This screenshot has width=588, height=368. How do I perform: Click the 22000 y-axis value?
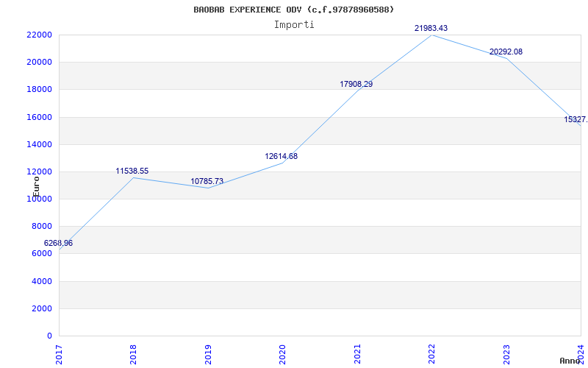pyautogui.click(x=39, y=35)
